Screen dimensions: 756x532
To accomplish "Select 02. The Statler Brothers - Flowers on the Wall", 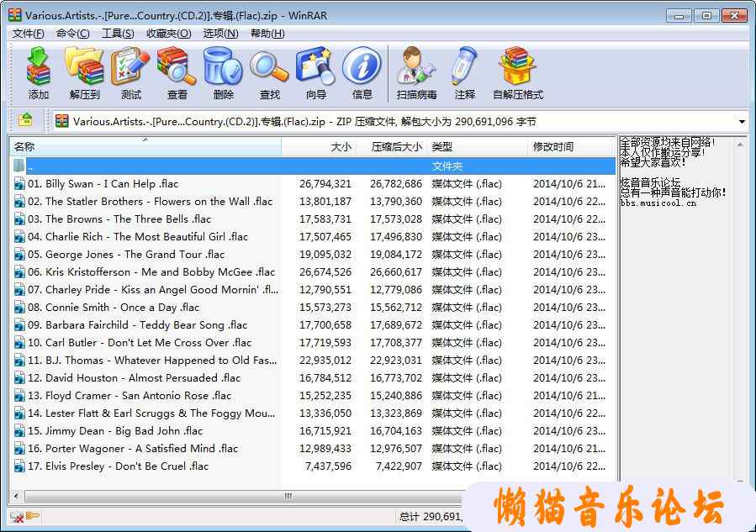I will point(150,202).
